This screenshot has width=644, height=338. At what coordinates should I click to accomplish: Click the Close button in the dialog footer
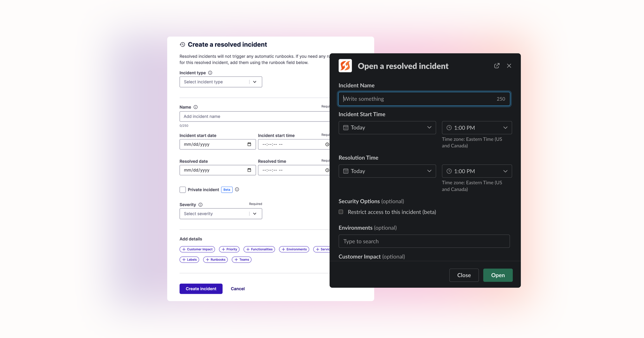click(x=464, y=275)
